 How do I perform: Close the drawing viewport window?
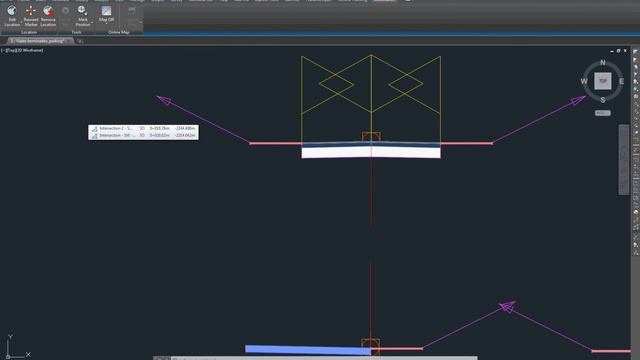[625, 51]
